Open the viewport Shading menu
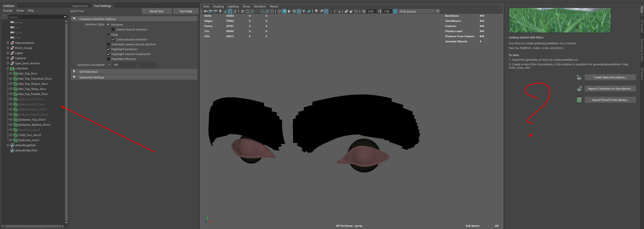 click(218, 6)
